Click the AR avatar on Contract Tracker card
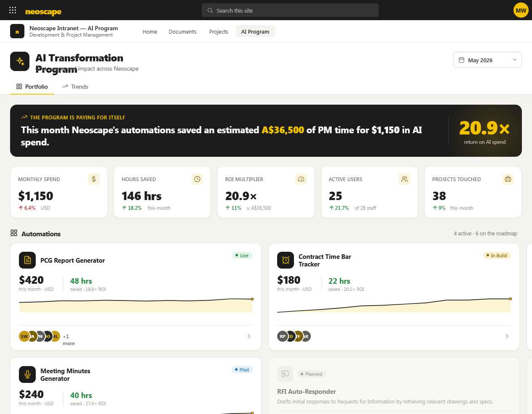Screen dimensions: 532x414 (306, 336)
